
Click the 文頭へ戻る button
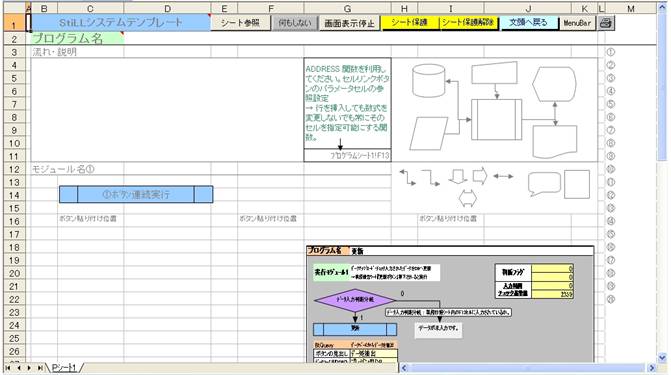point(528,23)
